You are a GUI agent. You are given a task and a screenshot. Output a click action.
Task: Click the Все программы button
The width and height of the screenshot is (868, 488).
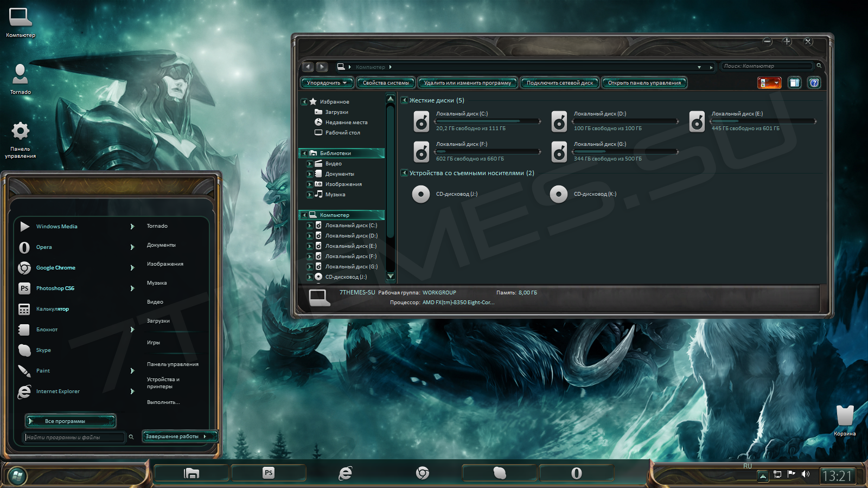tap(71, 421)
